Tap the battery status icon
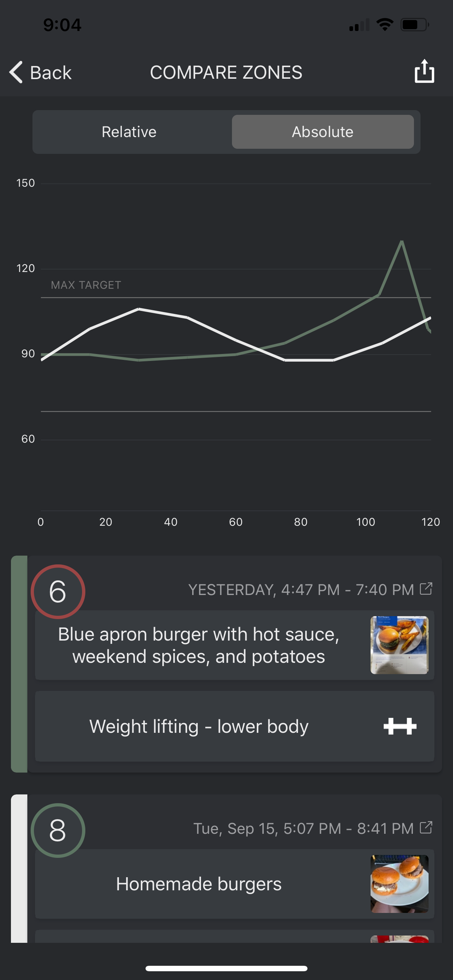The width and height of the screenshot is (453, 980). click(414, 25)
